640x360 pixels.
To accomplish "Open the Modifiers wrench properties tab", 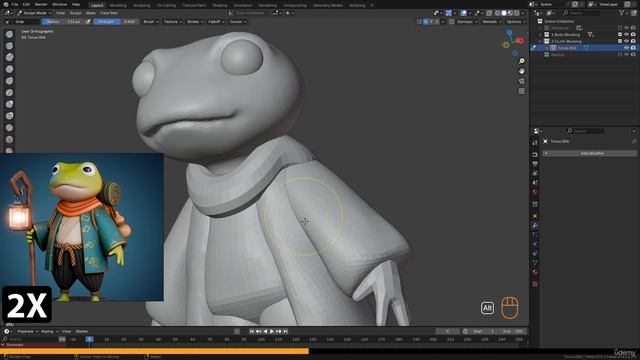I will click(x=535, y=225).
